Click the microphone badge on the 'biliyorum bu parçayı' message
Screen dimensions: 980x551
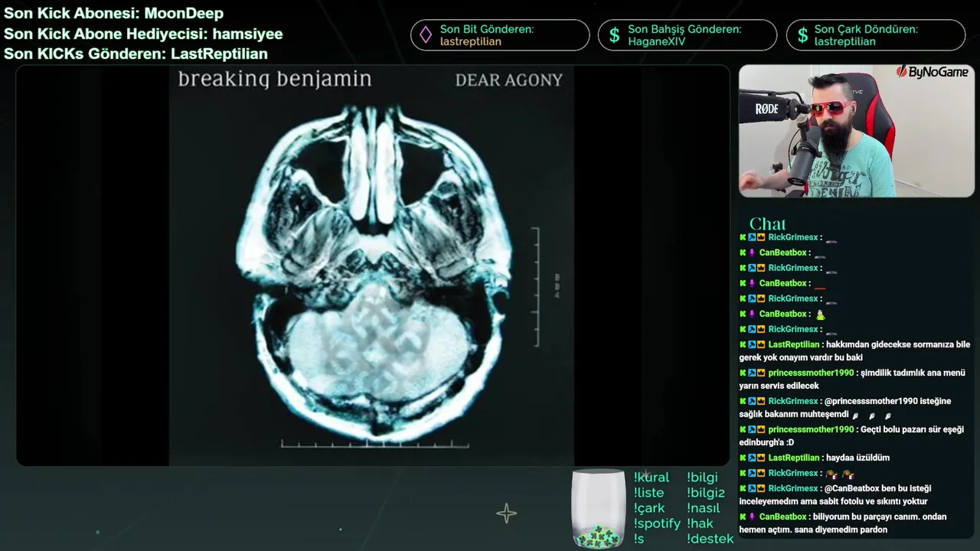click(752, 517)
